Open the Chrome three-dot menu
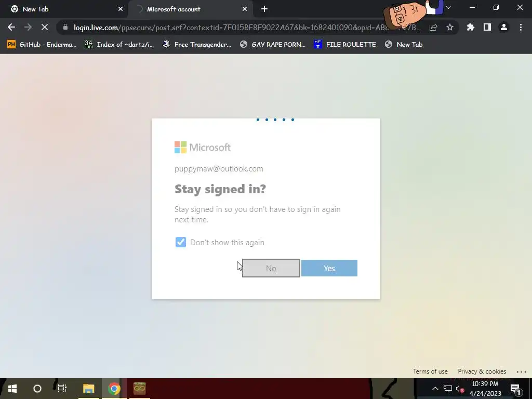 click(x=521, y=27)
